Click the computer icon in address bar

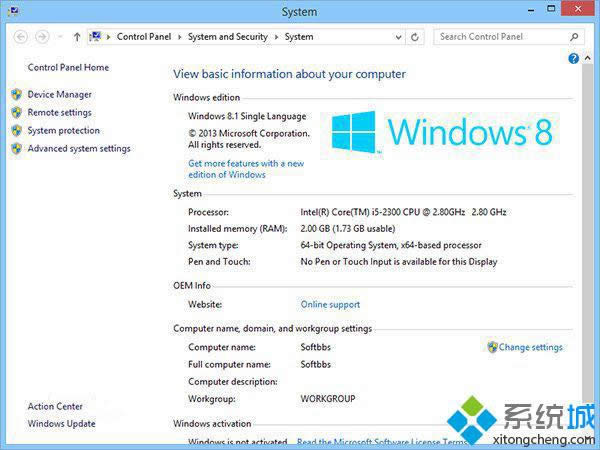point(95,37)
